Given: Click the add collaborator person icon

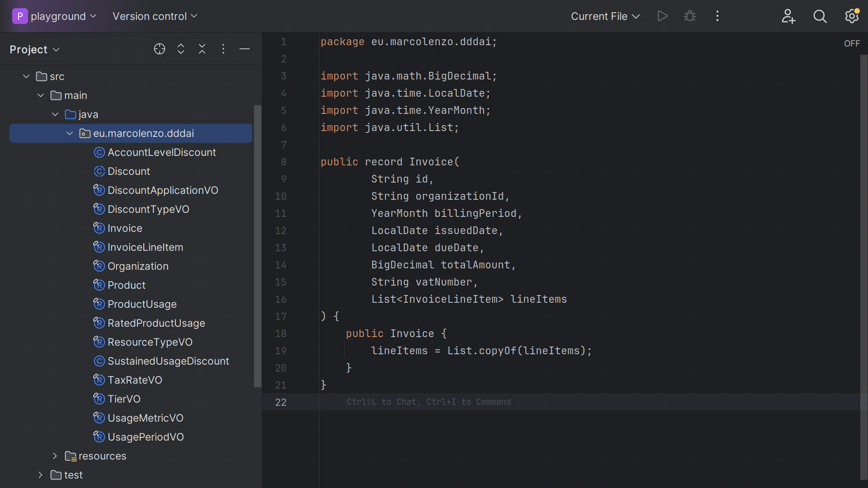Looking at the screenshot, I should pos(788,16).
